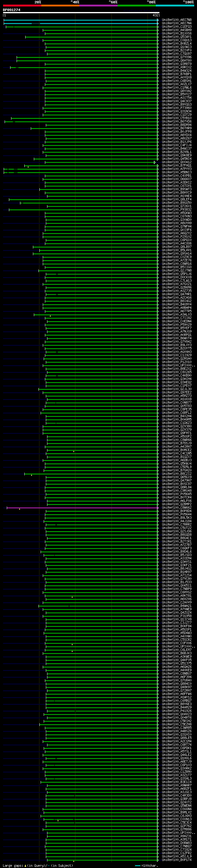Select the UniRef100_A3IT54 label
Image resolution: width=197 pixels, height=868 pixels.
pos(177,98)
